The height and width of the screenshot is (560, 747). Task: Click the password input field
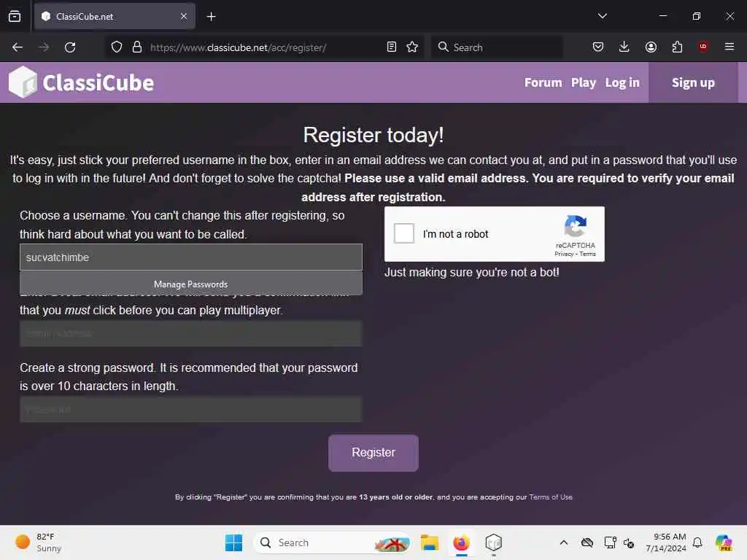click(x=191, y=410)
